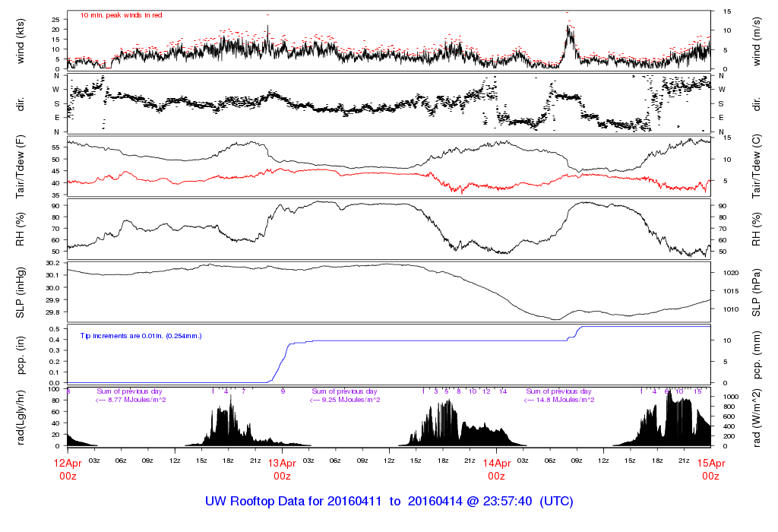
Task: Click the '0.5' tick on the pcp inches axis
Action: coord(55,329)
